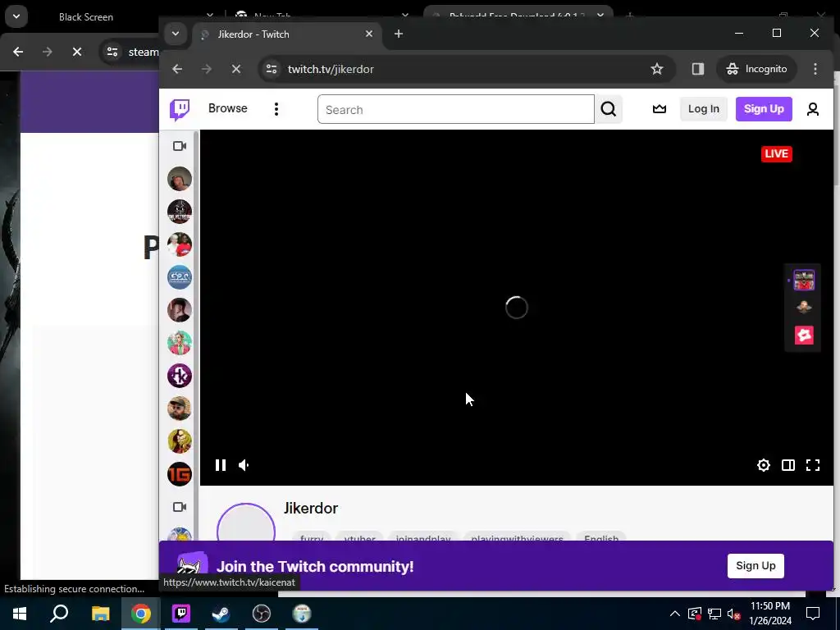Click the purple thumbnail icon on player's right edge

click(x=804, y=281)
